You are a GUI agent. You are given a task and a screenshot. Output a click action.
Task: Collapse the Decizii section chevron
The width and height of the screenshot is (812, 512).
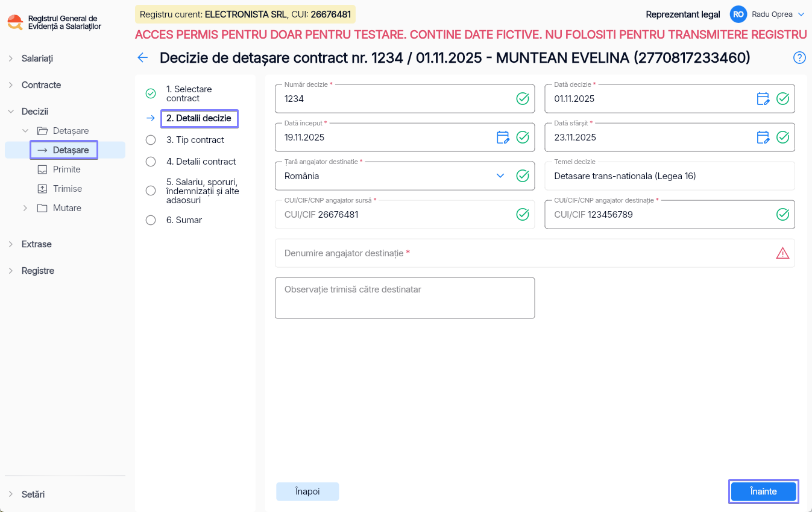(10, 112)
